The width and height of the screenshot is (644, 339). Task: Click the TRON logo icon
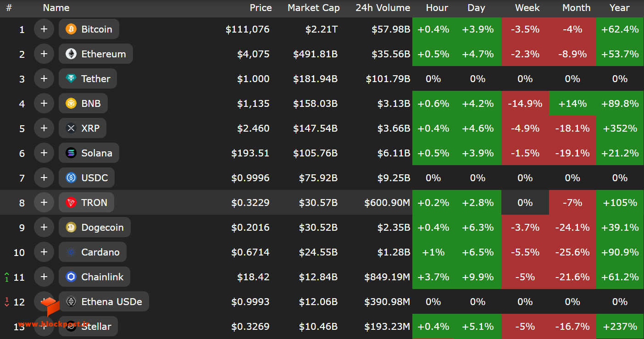click(x=71, y=203)
